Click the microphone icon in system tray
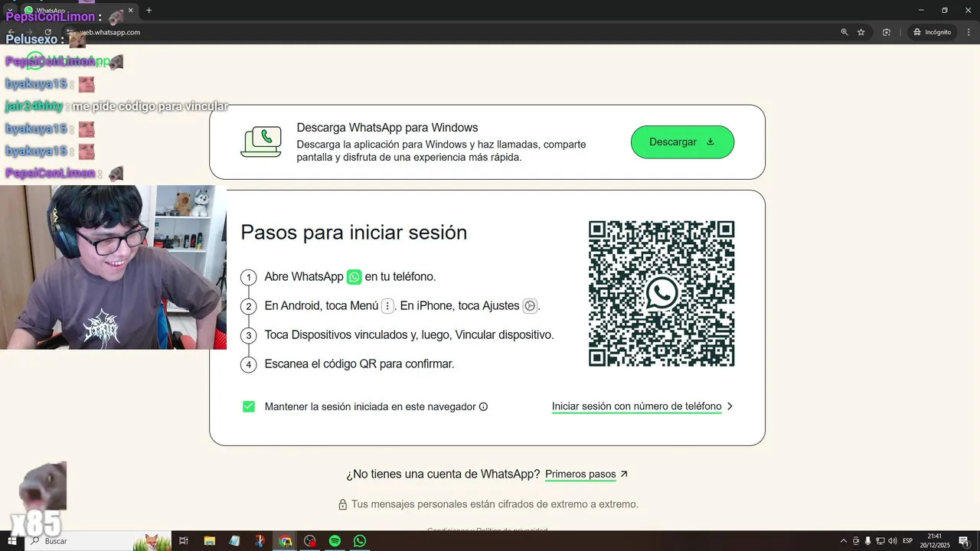Image resolution: width=980 pixels, height=551 pixels. point(867,541)
